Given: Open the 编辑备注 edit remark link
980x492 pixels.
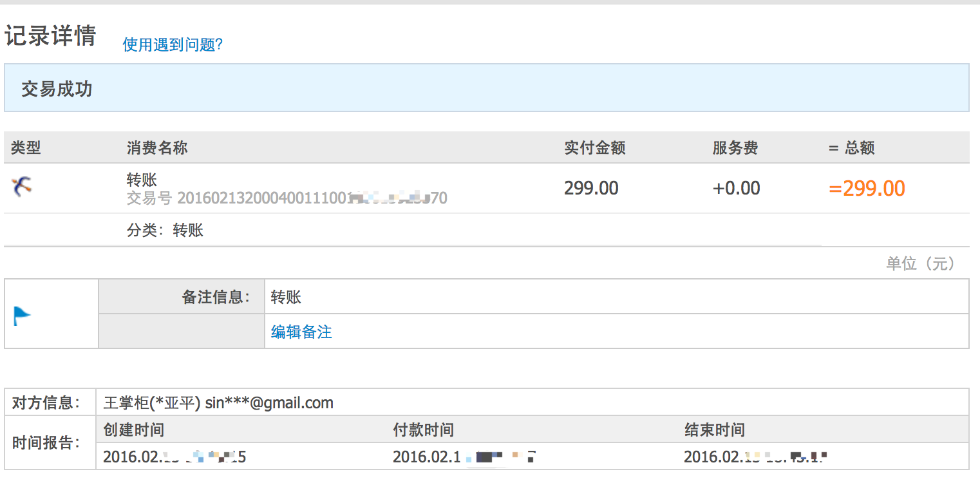Looking at the screenshot, I should pyautogui.click(x=301, y=332).
